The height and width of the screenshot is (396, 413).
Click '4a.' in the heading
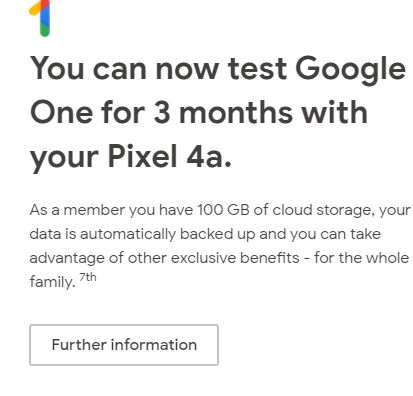[x=209, y=156]
